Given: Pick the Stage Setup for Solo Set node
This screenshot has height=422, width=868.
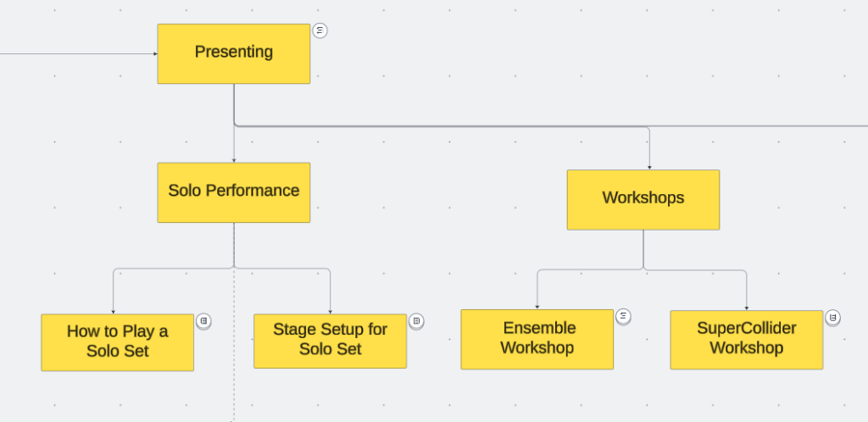Looking at the screenshot, I should (330, 341).
